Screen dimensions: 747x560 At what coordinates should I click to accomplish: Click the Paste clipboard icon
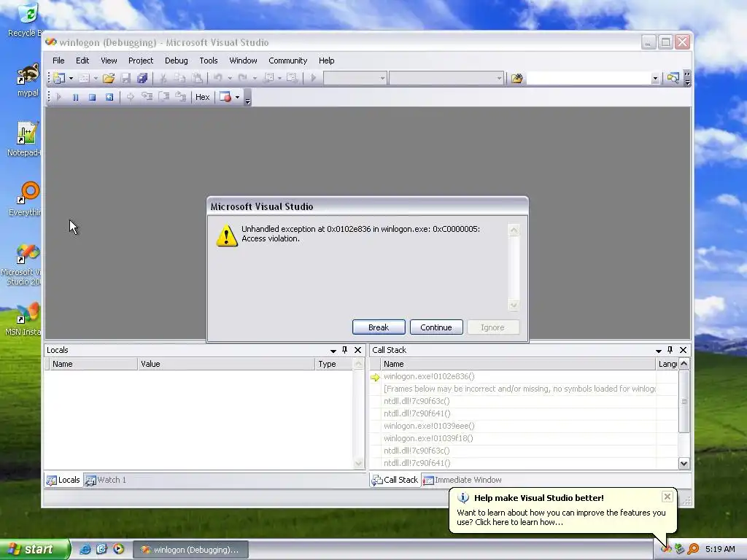click(197, 78)
